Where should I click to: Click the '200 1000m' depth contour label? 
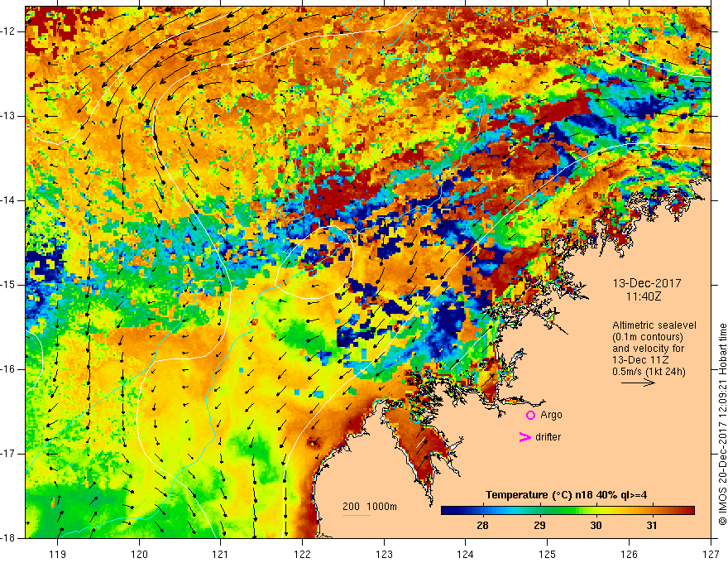point(370,507)
